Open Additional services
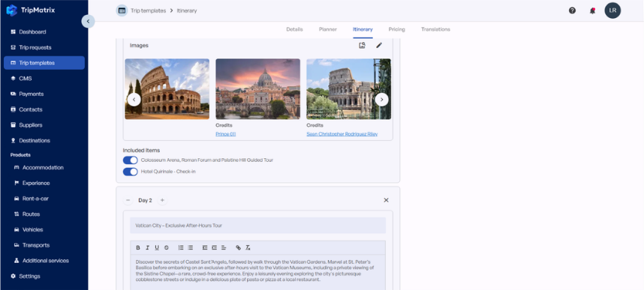The height and width of the screenshot is (290, 644). pos(44,261)
